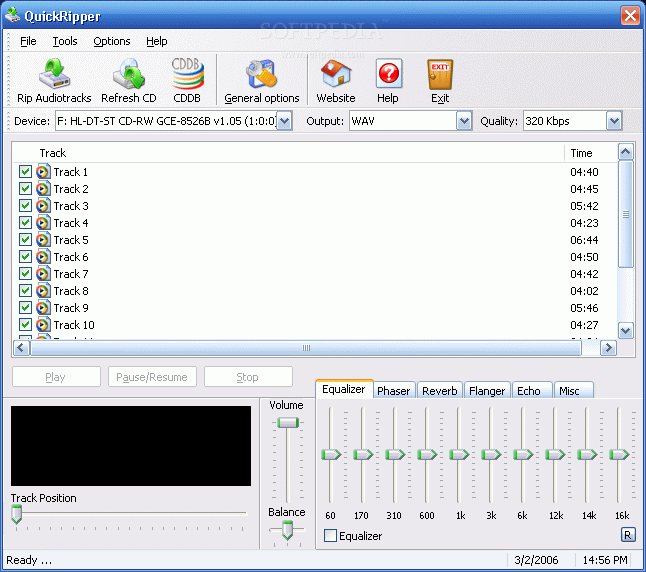Click the Balance slider handle
Screen dimensions: 646x572
(x=287, y=530)
